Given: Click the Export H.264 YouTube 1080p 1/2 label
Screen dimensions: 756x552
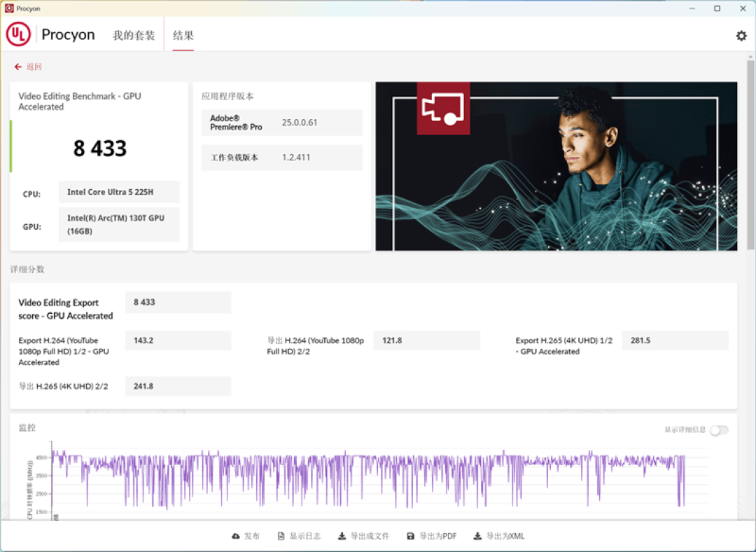Looking at the screenshot, I should [64, 351].
